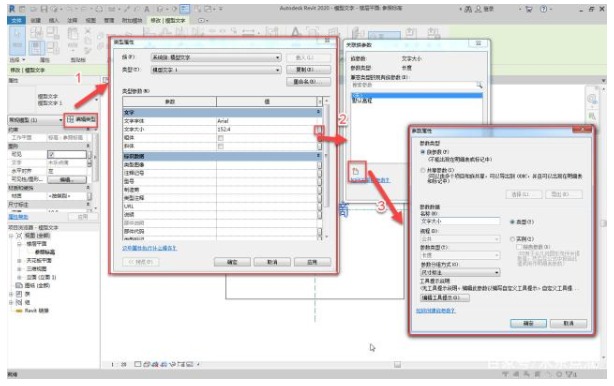Click the new parameter icon in Associate Family Parameter dialog
Viewport: 614px width, 386px height.
click(x=356, y=171)
